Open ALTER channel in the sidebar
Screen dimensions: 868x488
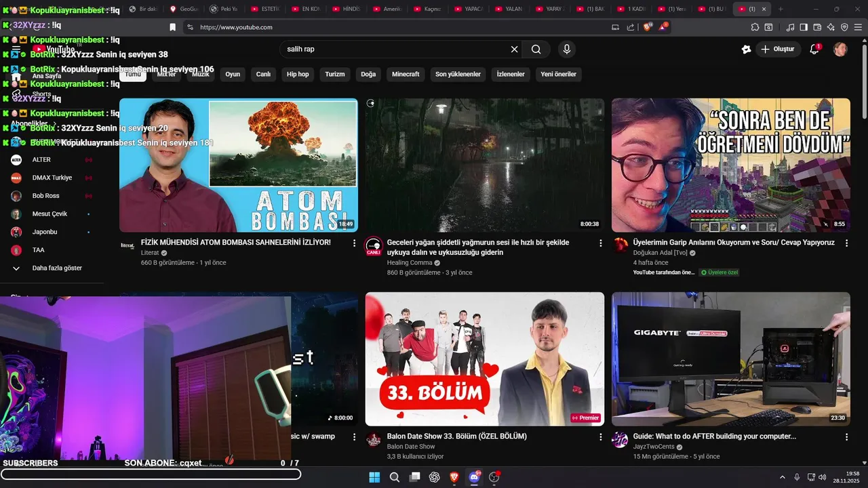point(52,160)
